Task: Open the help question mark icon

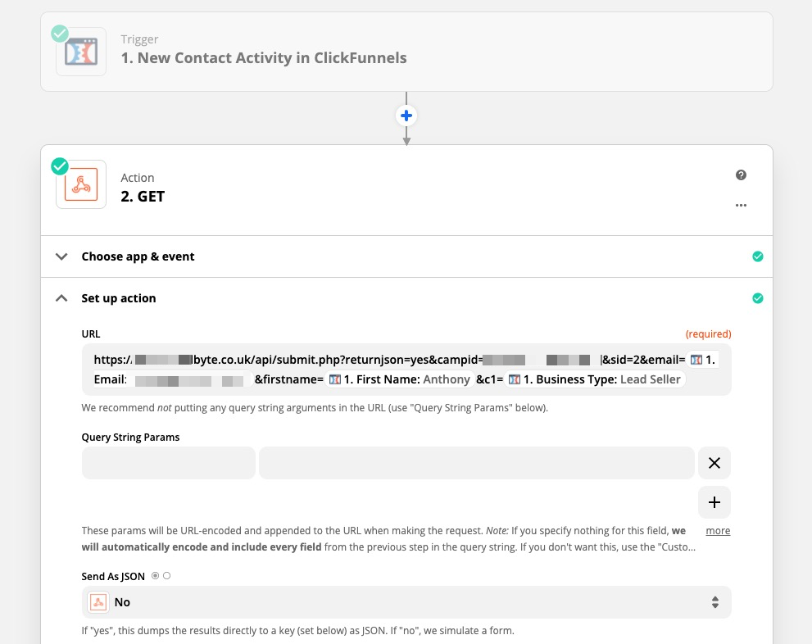Action: tap(741, 175)
